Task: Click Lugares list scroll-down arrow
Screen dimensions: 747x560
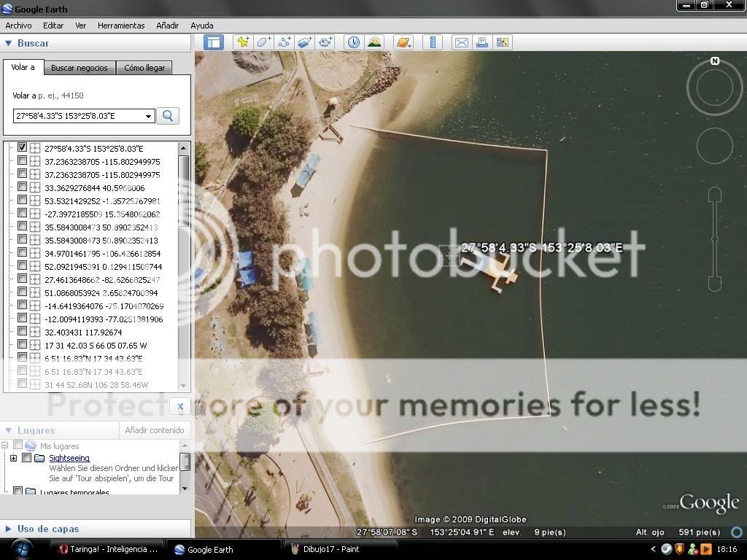Action: click(x=185, y=489)
